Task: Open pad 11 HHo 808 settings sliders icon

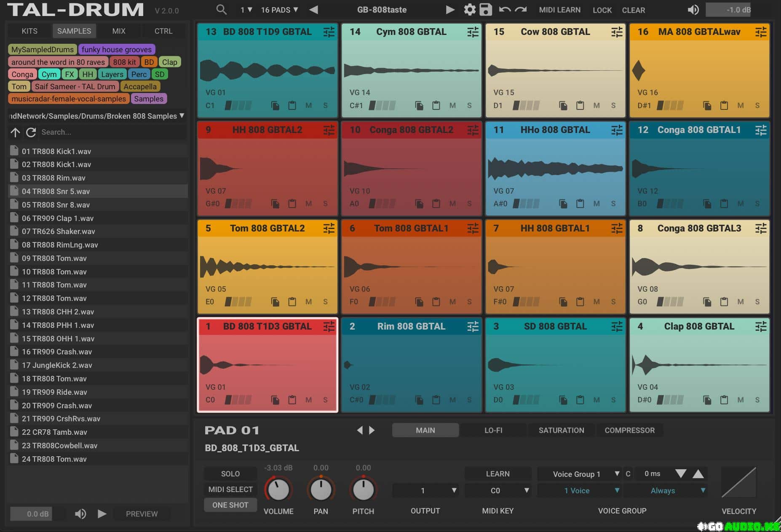Action: point(617,130)
